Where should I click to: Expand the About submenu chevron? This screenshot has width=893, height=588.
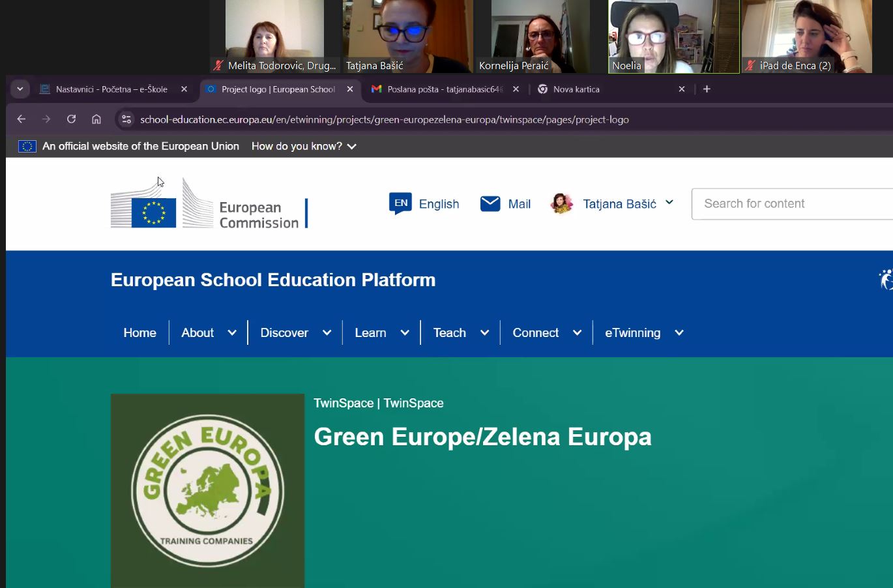[x=232, y=332]
